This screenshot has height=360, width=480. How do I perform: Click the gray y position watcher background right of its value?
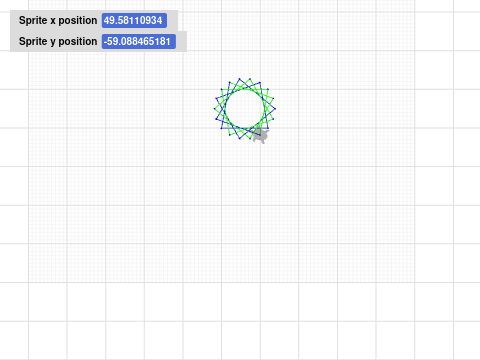click(181, 41)
